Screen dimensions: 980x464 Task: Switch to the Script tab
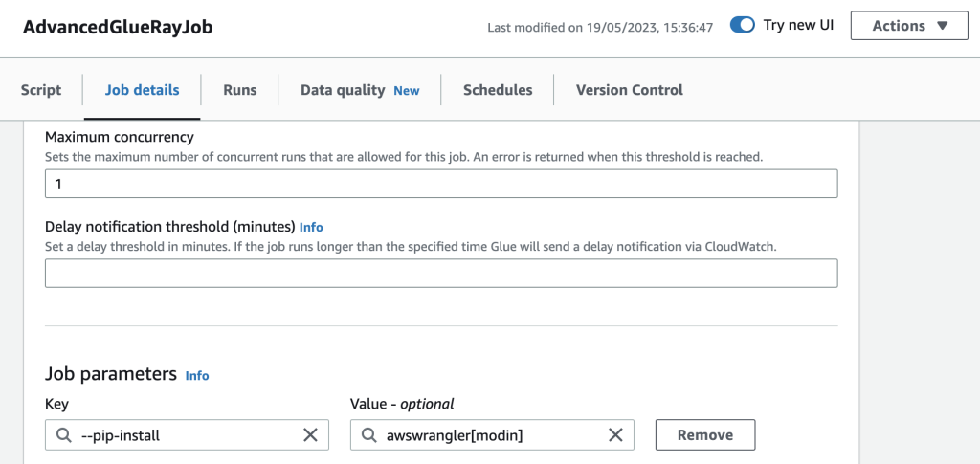41,90
